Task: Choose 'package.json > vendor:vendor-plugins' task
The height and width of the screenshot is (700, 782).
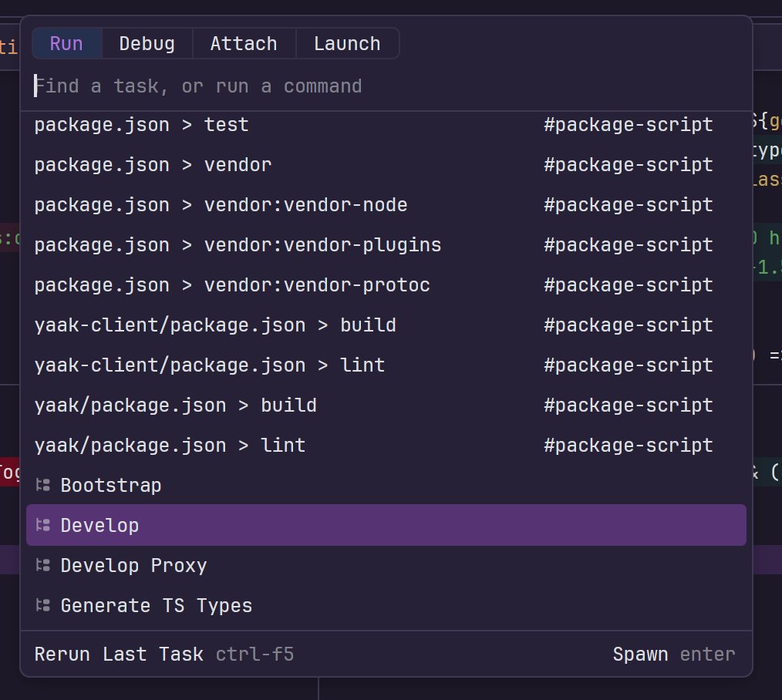Action: [386, 245]
